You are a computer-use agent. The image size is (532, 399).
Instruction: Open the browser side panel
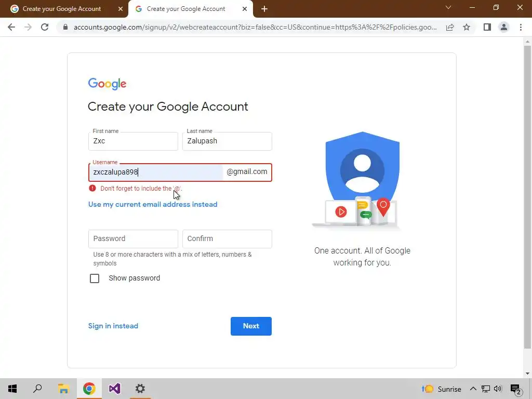487,27
